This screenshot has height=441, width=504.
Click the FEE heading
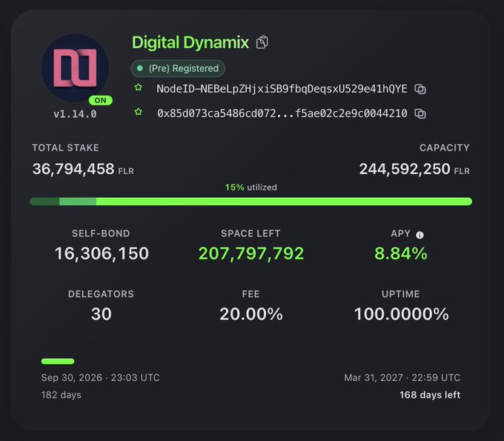pyautogui.click(x=251, y=294)
